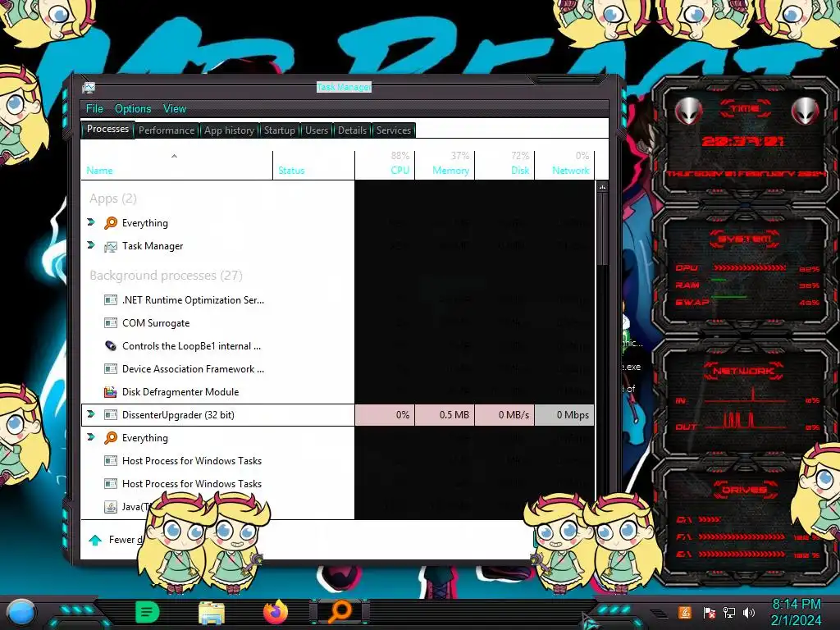Click the DissenterUpgrader process icon

click(111, 415)
